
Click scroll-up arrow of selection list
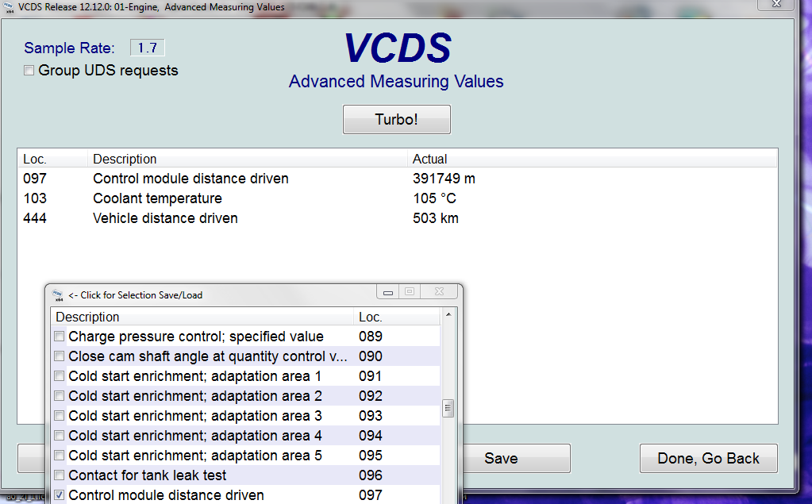pyautogui.click(x=448, y=315)
